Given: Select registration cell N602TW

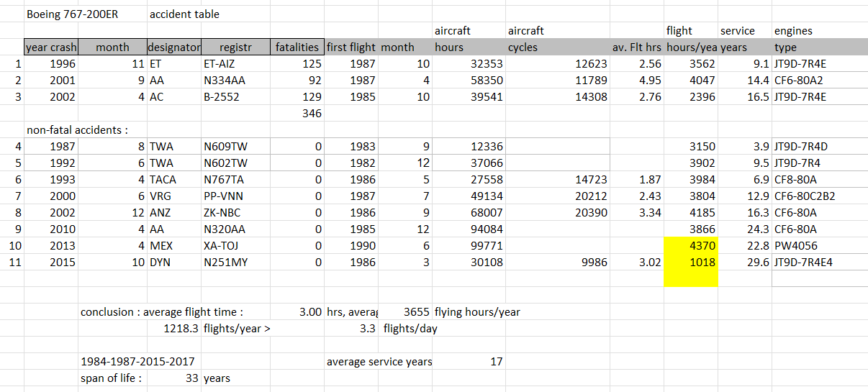Looking at the screenshot, I should click(x=235, y=163).
